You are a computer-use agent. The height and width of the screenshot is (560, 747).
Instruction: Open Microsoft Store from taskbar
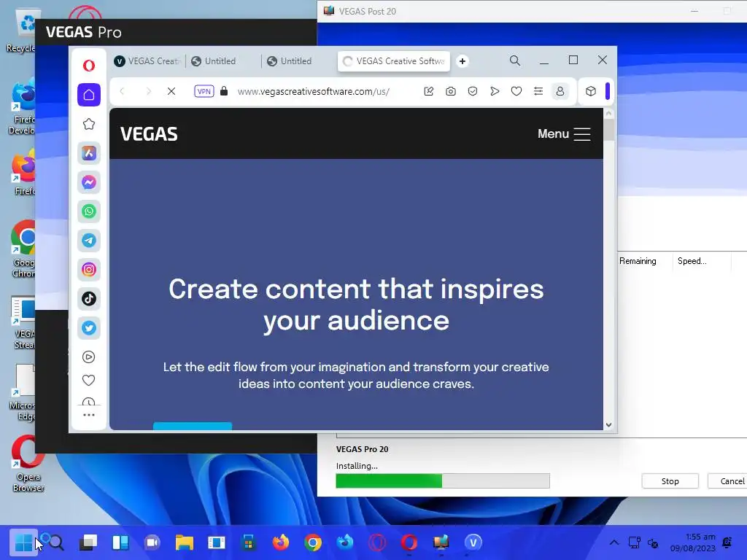(249, 542)
